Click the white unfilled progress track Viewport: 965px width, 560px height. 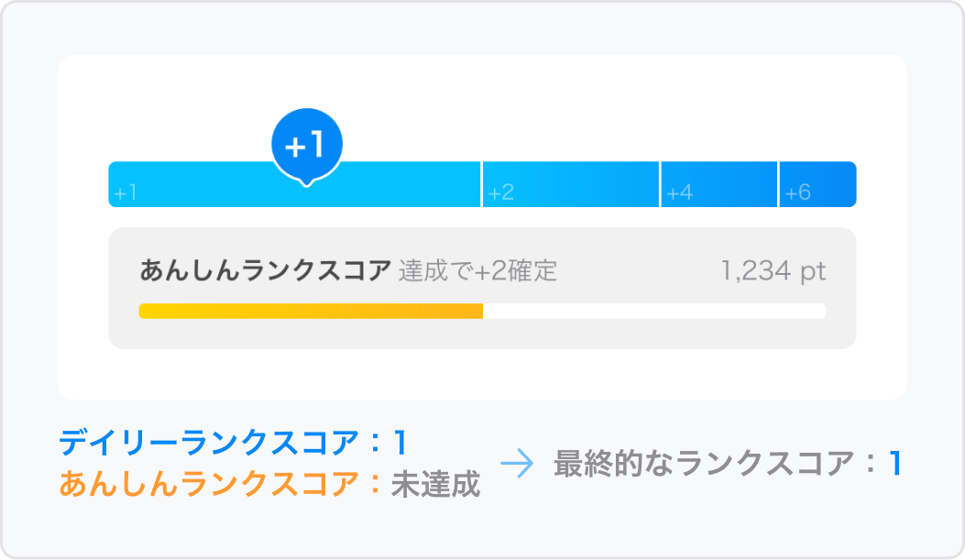653,312
